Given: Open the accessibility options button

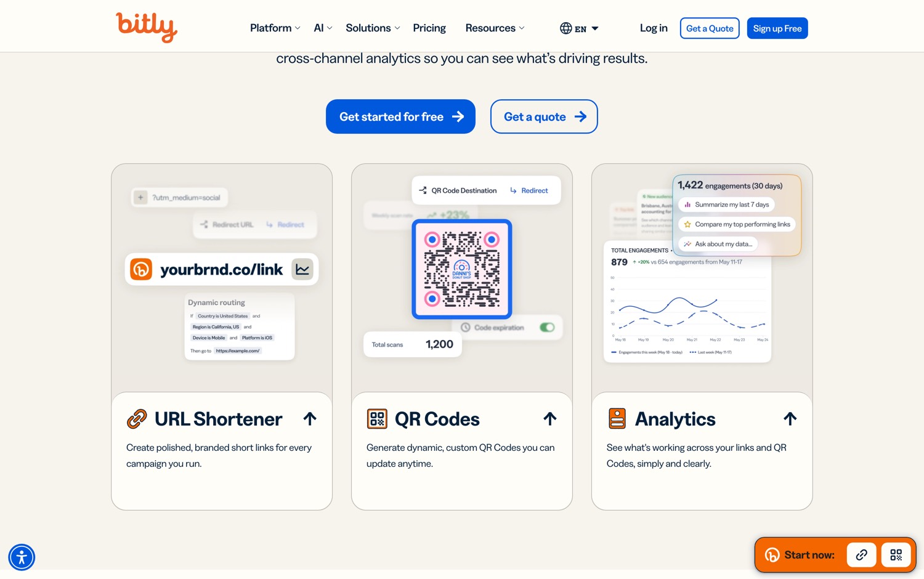Looking at the screenshot, I should 22,557.
